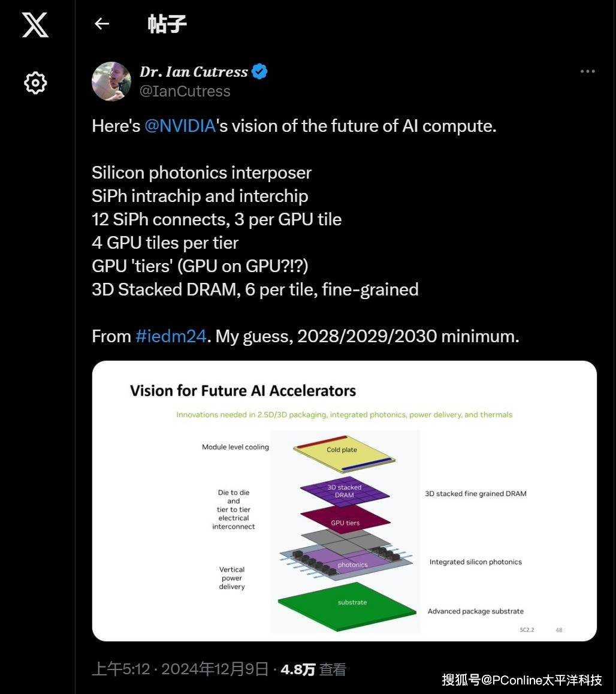Click Dr. Ian Cutress's profile avatar
This screenshot has height=694, width=616.
(111, 81)
